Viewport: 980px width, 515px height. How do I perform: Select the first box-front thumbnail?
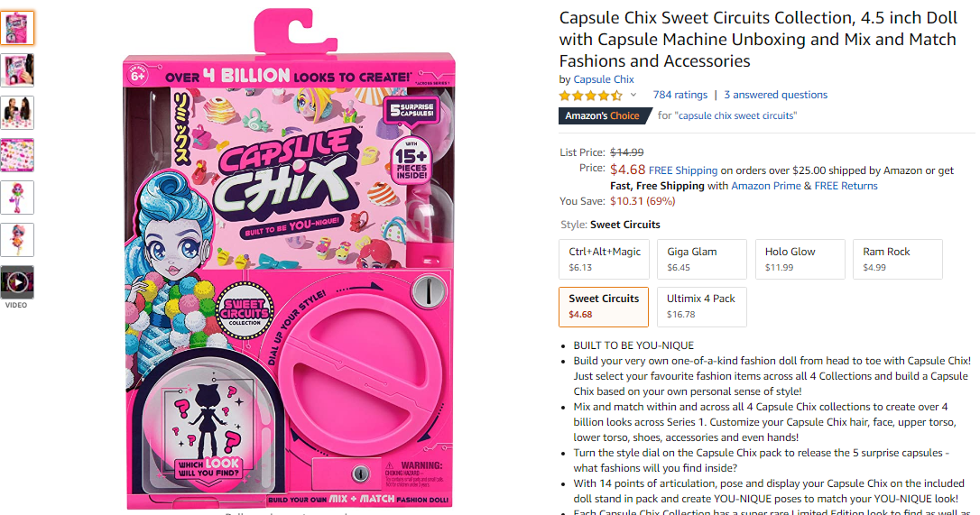pos(17,28)
